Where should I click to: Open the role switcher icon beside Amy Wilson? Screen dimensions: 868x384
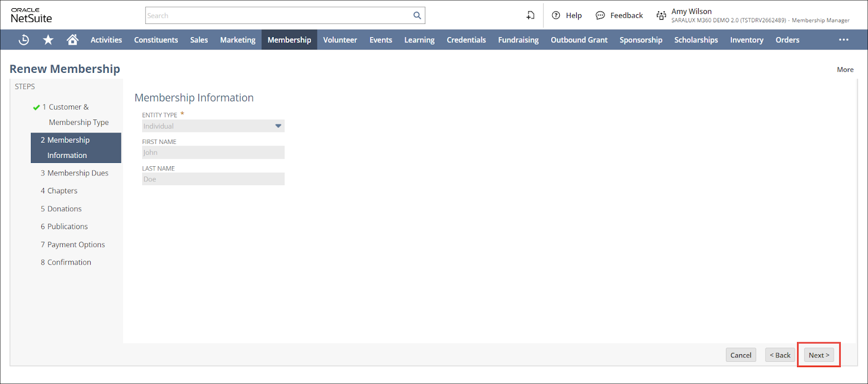coord(661,16)
